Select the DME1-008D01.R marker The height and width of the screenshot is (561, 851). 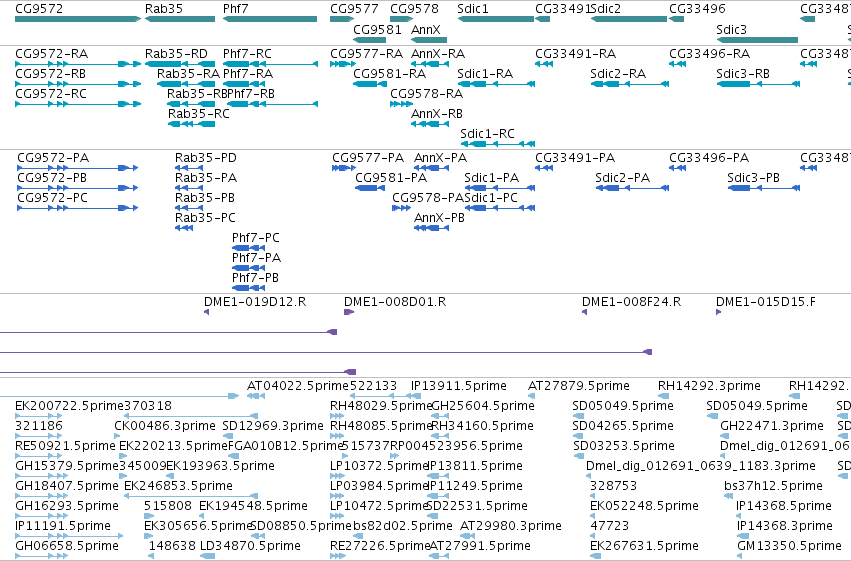pyautogui.click(x=349, y=312)
